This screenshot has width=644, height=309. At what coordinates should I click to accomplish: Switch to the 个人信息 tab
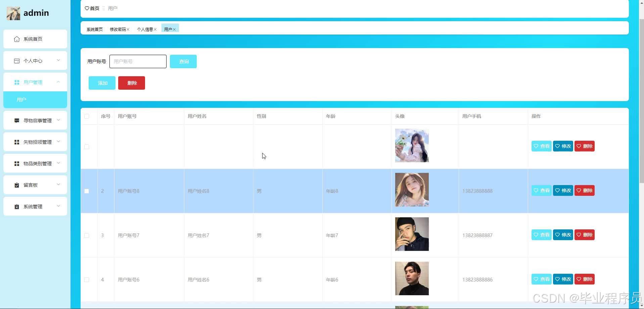[x=145, y=30]
